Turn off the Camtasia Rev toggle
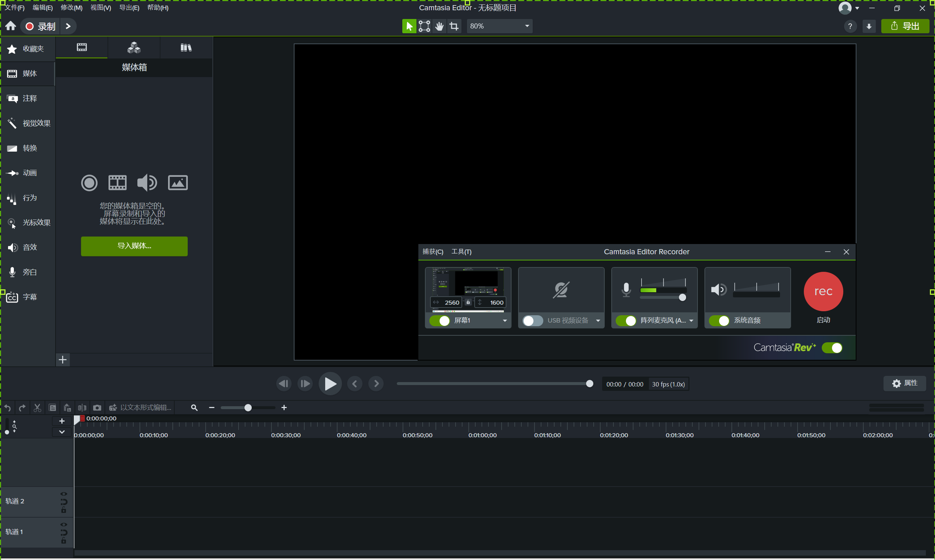 pos(833,347)
